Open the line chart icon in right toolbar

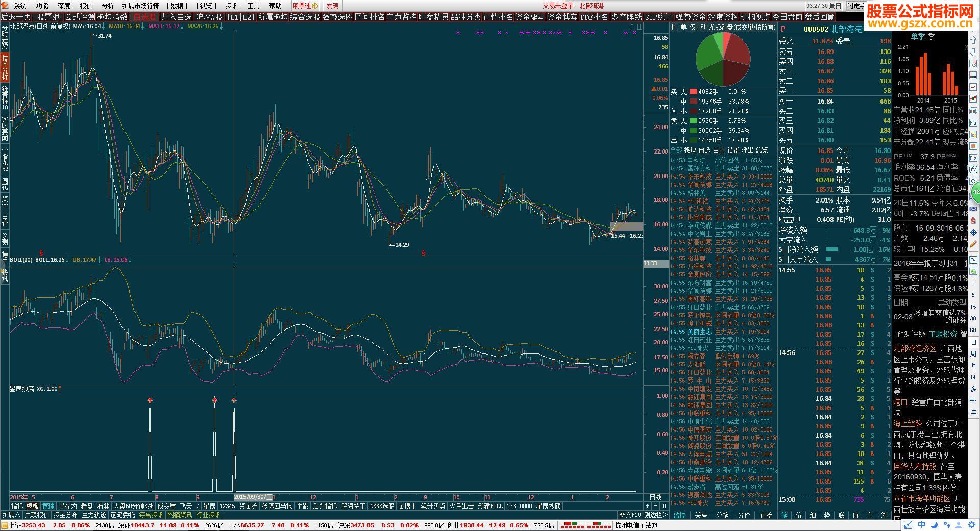[x=973, y=87]
